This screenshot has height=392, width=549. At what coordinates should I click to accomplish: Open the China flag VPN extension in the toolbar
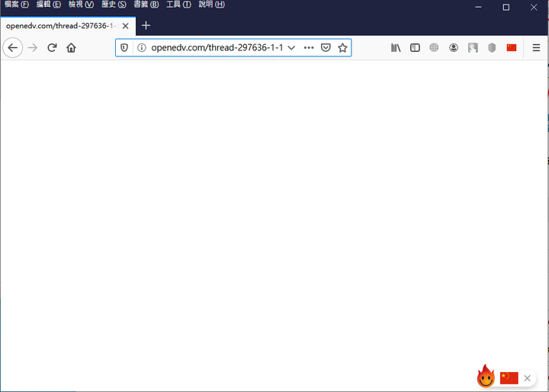511,47
